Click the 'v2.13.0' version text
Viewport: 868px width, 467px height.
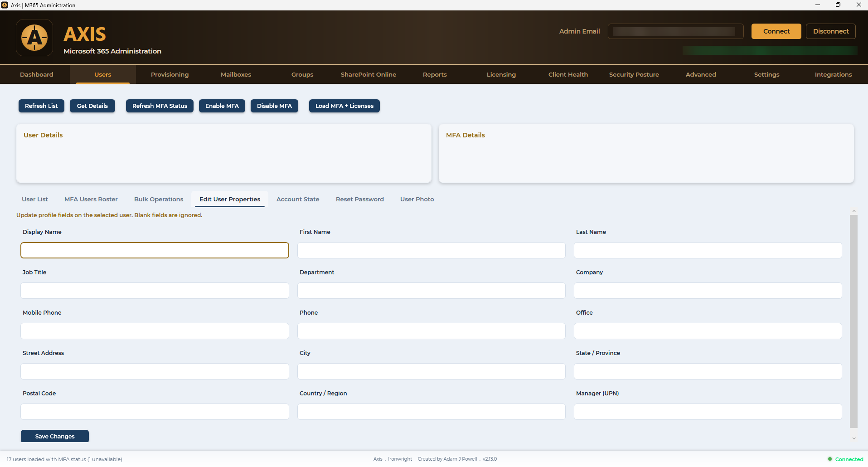click(x=490, y=459)
